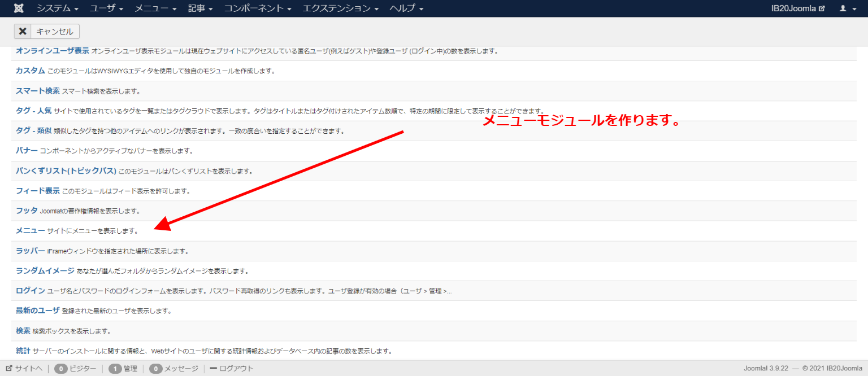Open the ヘルプ menu
Screen dimensions: 868x376
coord(406,8)
